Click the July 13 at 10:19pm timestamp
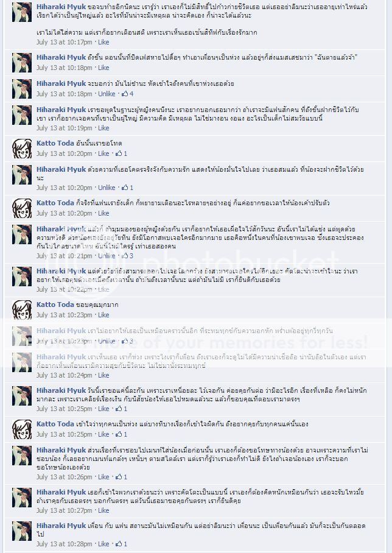This screenshot has width=392, height=553. [x=64, y=128]
